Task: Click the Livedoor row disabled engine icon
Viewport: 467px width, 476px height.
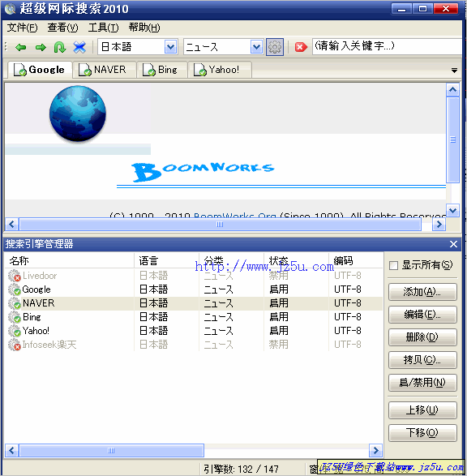Action: [x=15, y=276]
